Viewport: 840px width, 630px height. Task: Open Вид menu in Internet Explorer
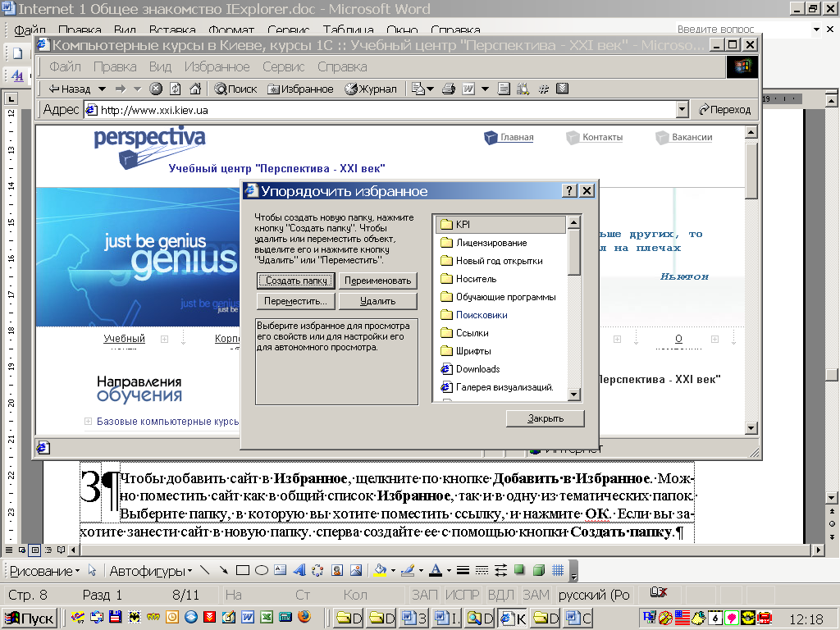coord(160,67)
